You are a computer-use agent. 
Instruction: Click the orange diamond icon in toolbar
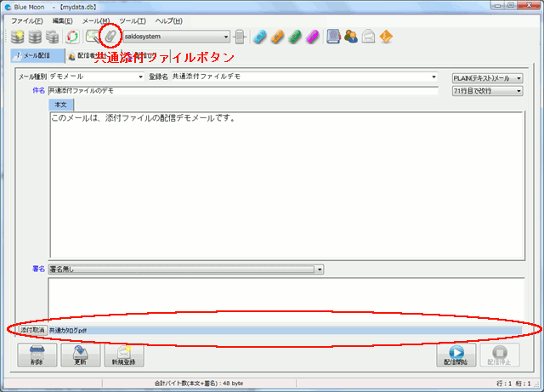385,37
